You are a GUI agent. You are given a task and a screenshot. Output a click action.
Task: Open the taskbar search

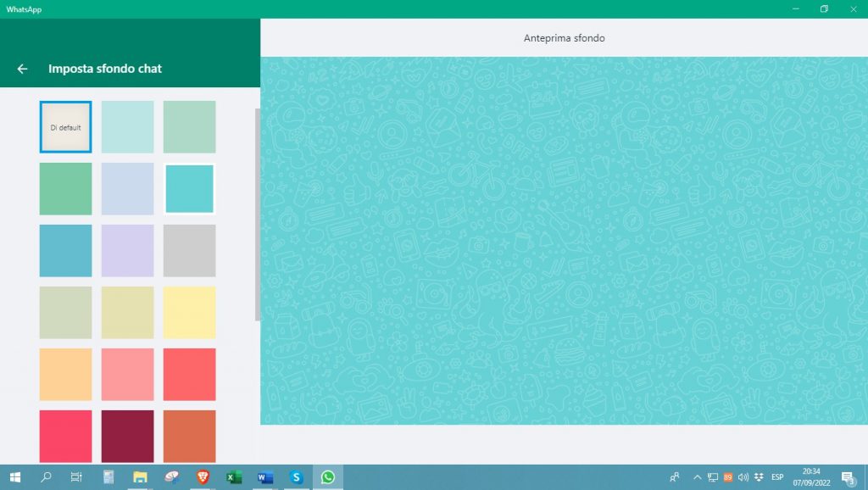pyautogui.click(x=46, y=477)
